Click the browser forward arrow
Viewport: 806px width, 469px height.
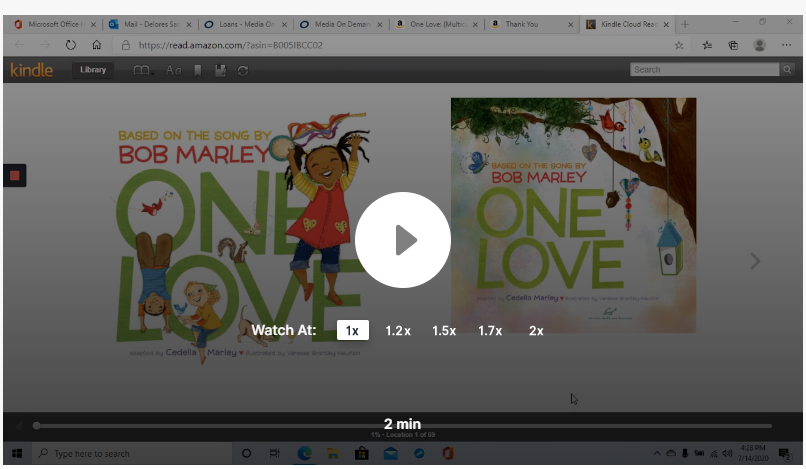pyautogui.click(x=45, y=45)
